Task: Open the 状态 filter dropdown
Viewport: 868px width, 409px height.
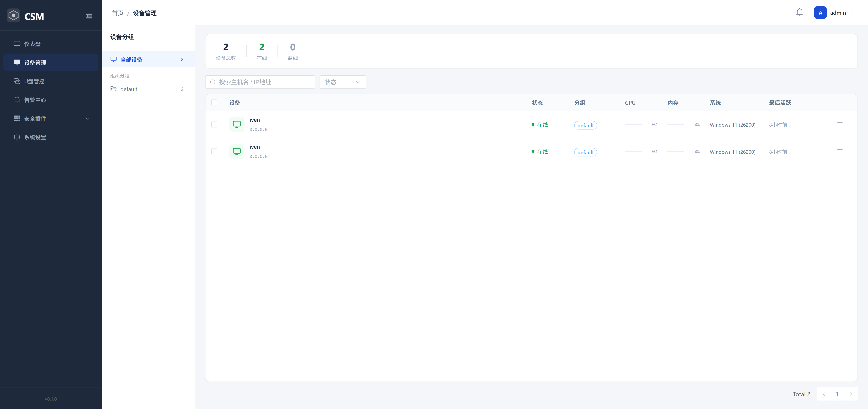Action: click(x=342, y=82)
